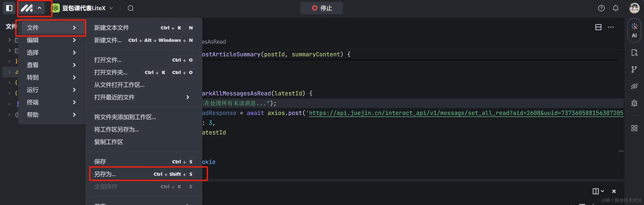Toggle the left sidebar panel icon
Image resolution: width=644 pixels, height=205 pixels.
[x=9, y=8]
